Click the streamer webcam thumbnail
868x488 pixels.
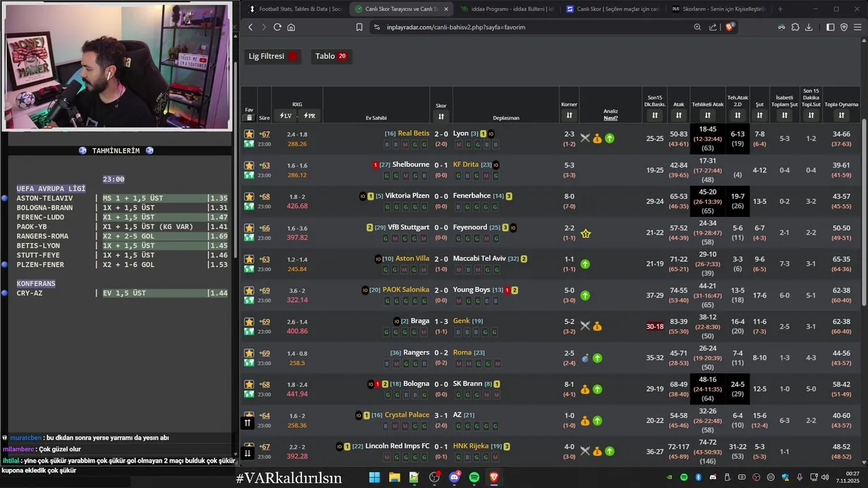pyautogui.click(x=117, y=66)
